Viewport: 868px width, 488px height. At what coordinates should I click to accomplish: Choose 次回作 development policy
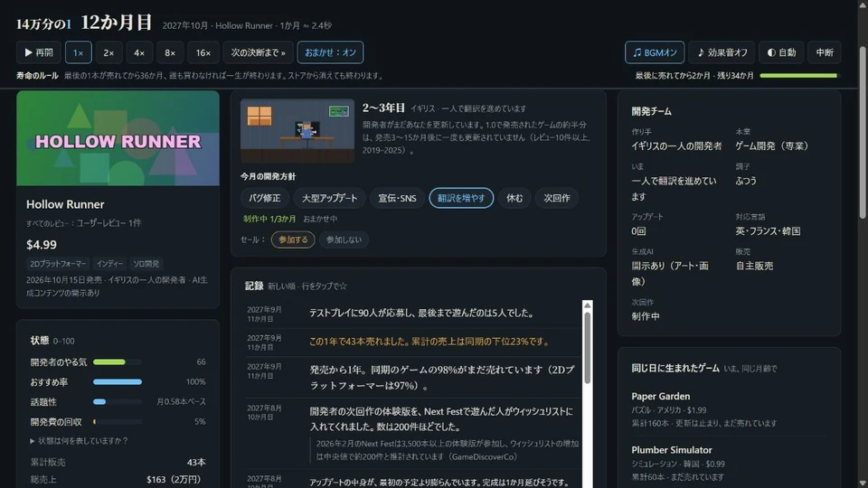[x=557, y=198]
